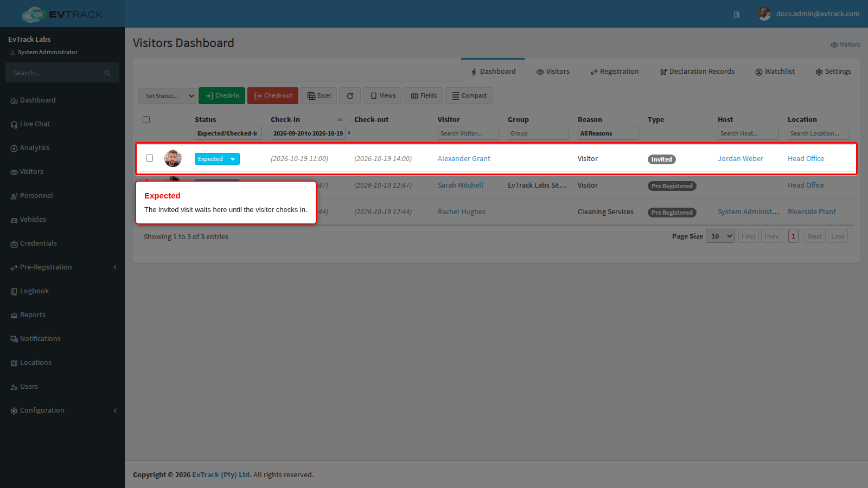The height and width of the screenshot is (488, 868).
Task: Click the book icon in the top header
Action: (x=737, y=15)
